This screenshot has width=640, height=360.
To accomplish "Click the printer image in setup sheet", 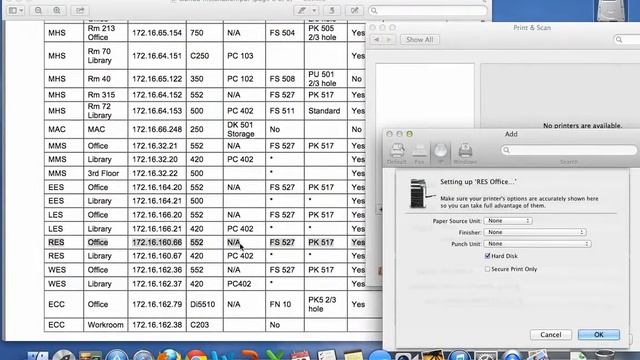I will pos(421,193).
